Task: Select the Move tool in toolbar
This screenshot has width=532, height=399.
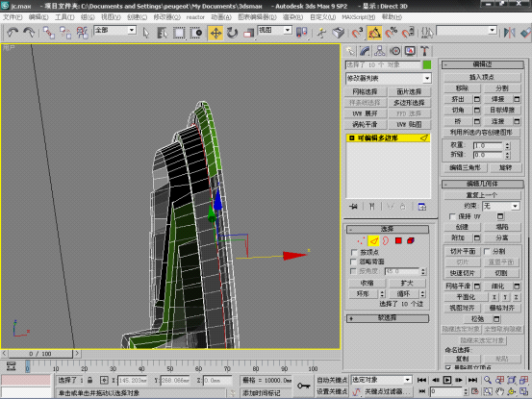Action: coord(215,34)
